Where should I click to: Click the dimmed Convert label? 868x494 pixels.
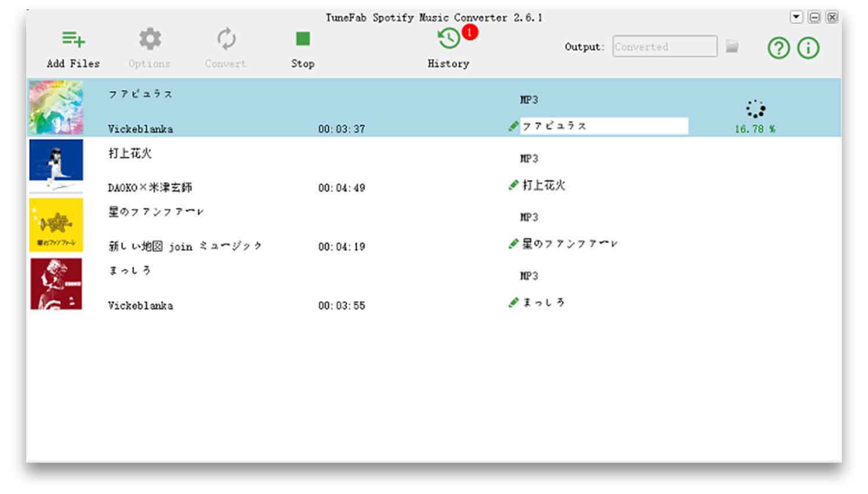[226, 63]
